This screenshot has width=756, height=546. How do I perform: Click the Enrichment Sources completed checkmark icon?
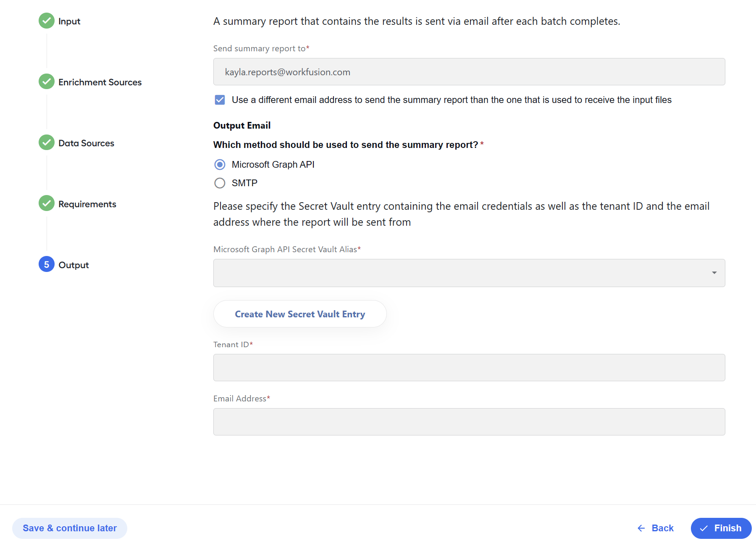click(47, 82)
